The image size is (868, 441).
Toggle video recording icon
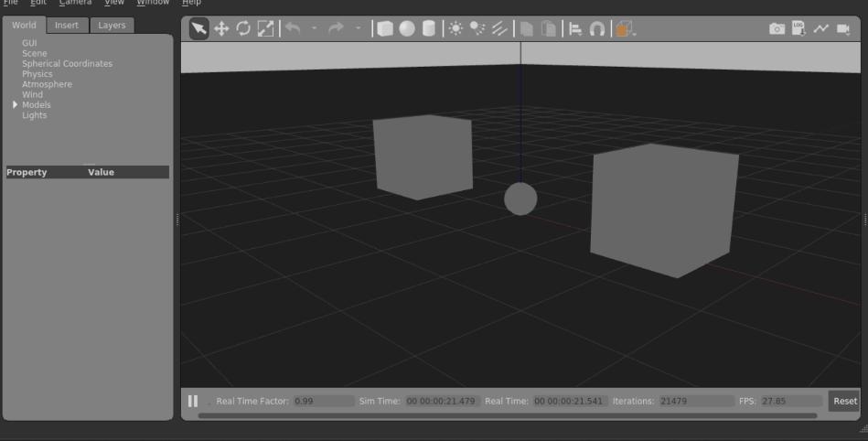click(x=843, y=28)
